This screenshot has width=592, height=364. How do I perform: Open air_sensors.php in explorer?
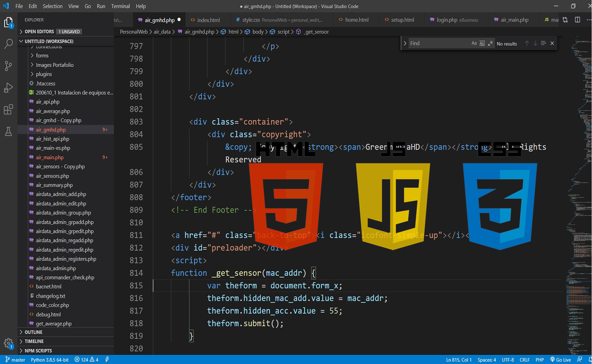click(x=66, y=176)
